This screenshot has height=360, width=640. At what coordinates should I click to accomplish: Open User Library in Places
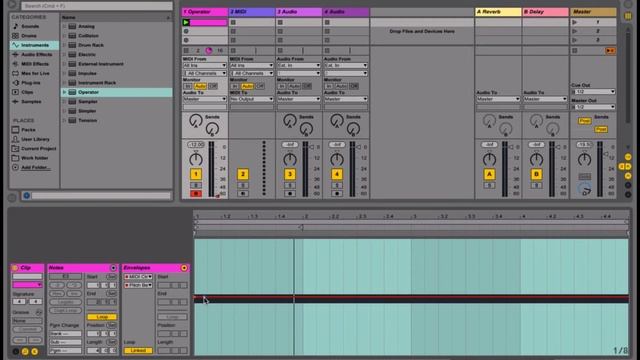coord(35,139)
